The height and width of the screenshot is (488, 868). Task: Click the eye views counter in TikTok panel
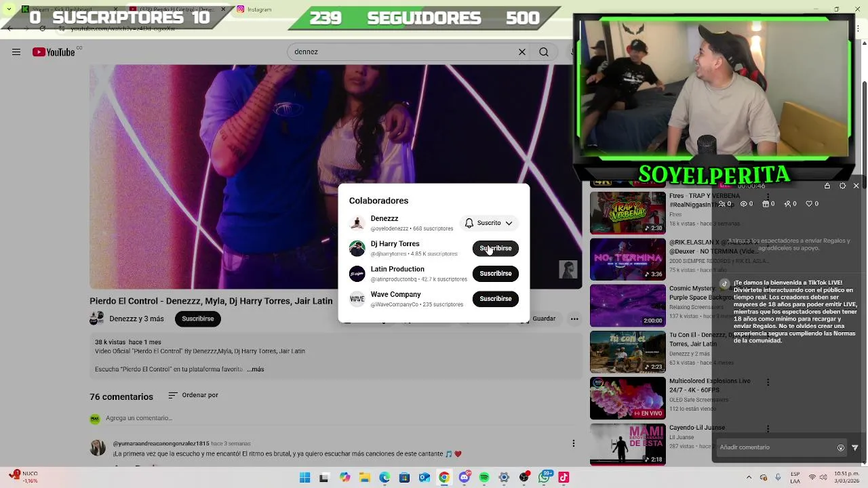747,203
